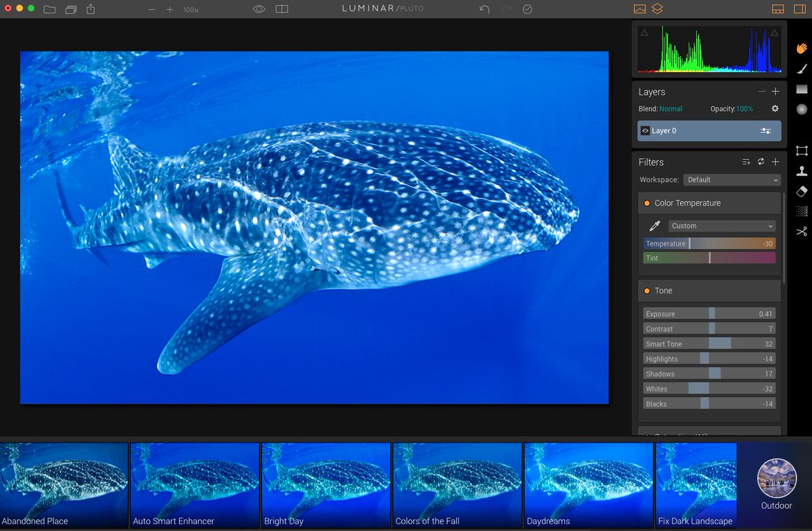Adjust the Whites slider
Screen dimensions: 812x531
click(x=709, y=389)
